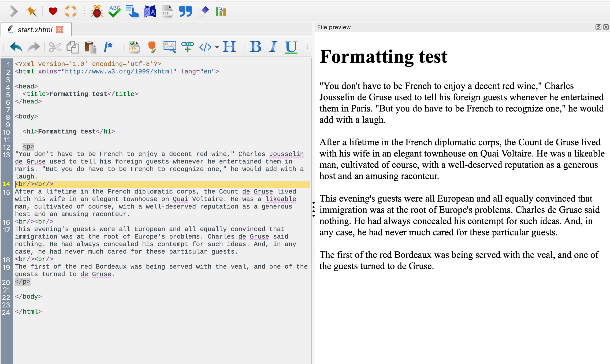The width and height of the screenshot is (610, 364).
Task: Toggle underline formatting with U
Action: pos(291,47)
